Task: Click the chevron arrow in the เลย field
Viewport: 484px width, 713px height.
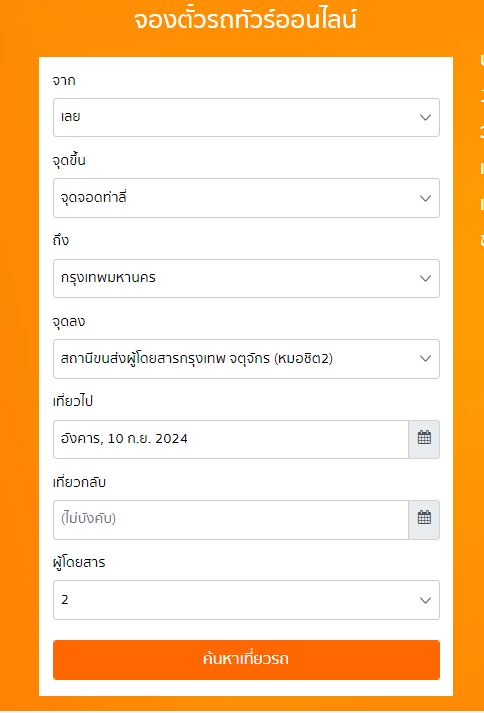Action: [425, 117]
